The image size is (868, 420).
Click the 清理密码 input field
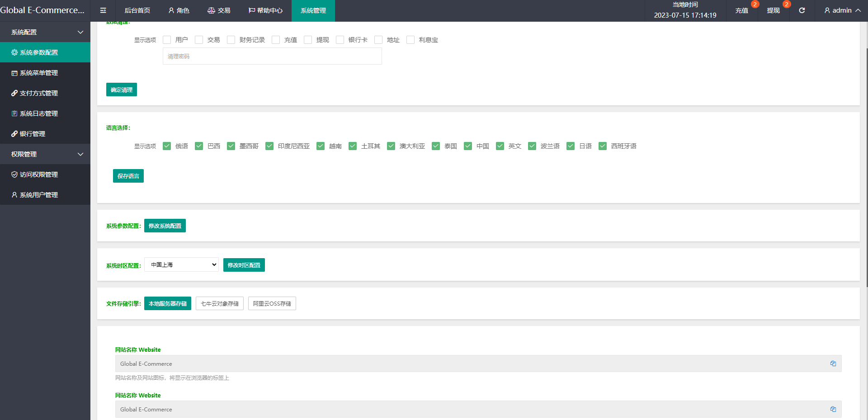[272, 57]
